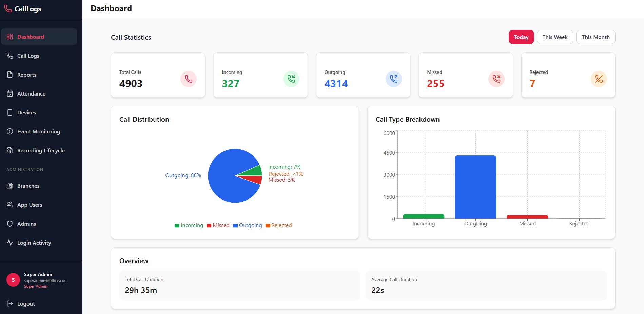The width and height of the screenshot is (644, 314).
Task: Click the App Users people icon
Action: pyautogui.click(x=10, y=205)
